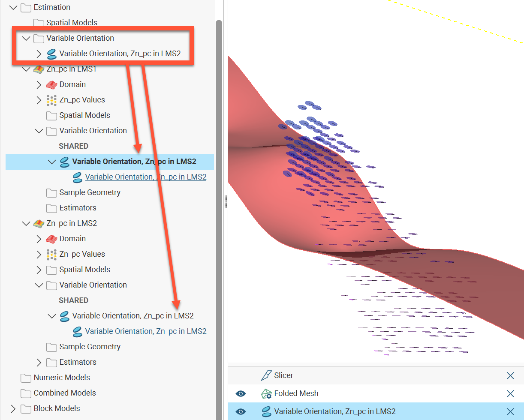Open linked Variable Orientation under LMS2

[145, 331]
